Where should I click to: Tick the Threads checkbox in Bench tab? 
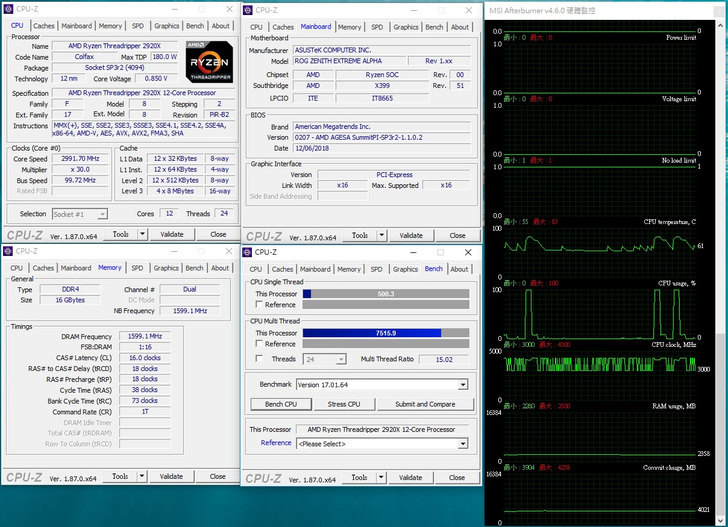[x=260, y=359]
